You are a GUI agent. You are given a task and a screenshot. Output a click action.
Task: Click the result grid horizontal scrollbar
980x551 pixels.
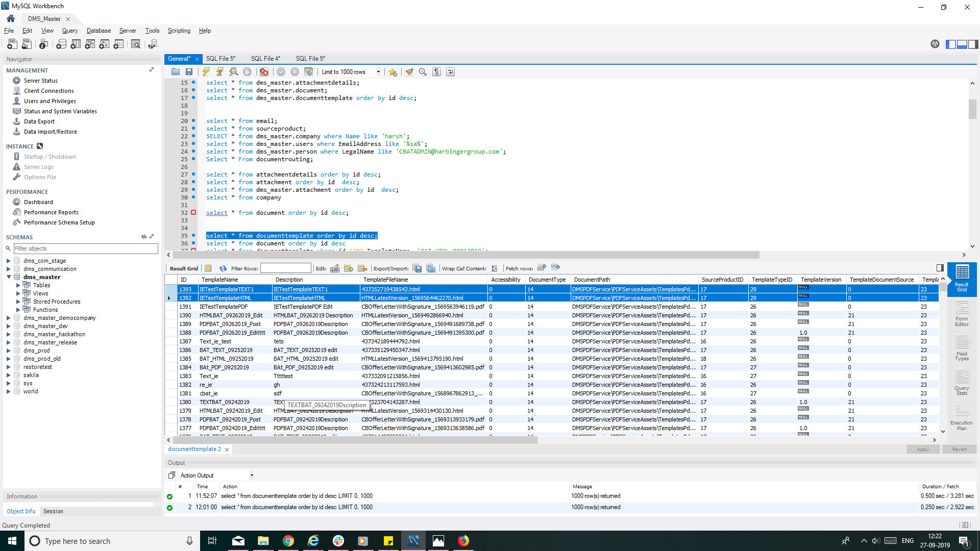point(355,440)
